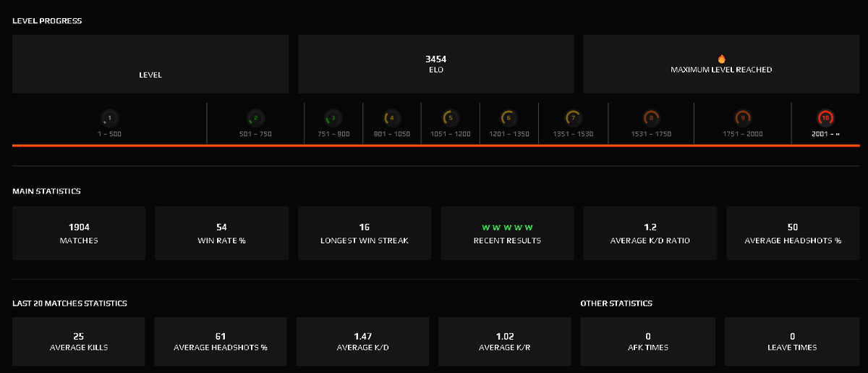Click the red level 10 badge icon

(x=825, y=117)
